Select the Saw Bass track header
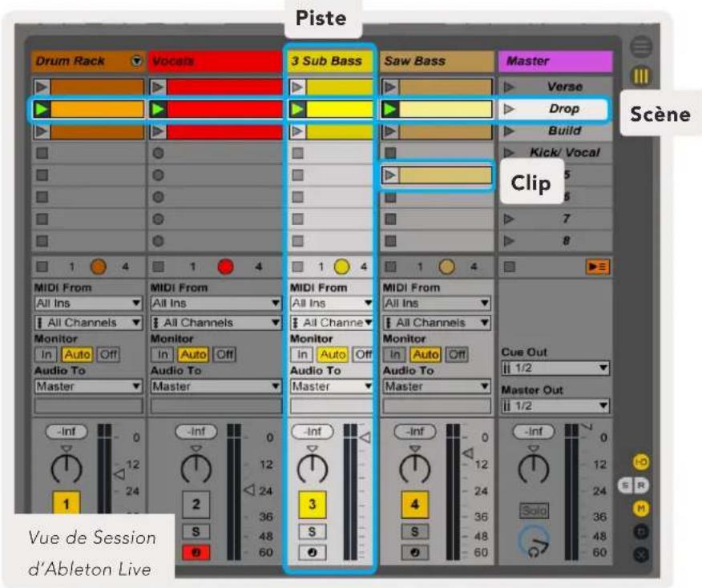Viewport: 702px width, 588px height. [x=437, y=61]
